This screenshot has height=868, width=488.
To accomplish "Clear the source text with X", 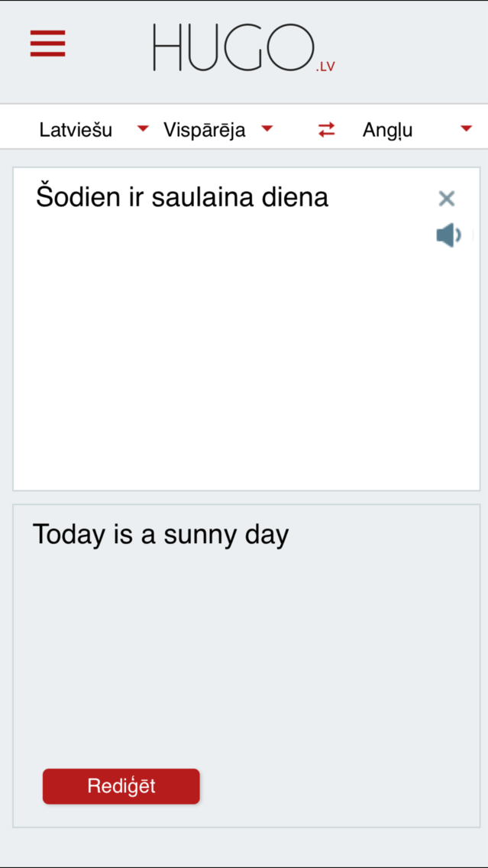I will pos(447,199).
